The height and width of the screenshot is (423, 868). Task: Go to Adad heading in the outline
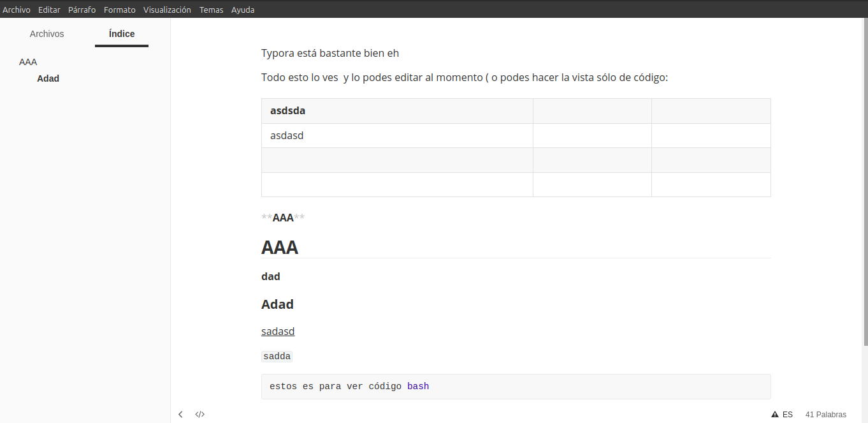[48, 78]
